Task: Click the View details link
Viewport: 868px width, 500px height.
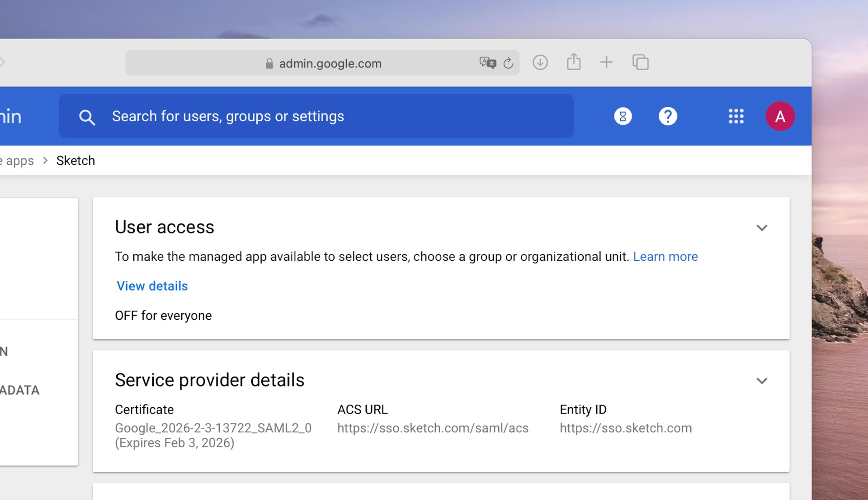Action: click(x=152, y=286)
